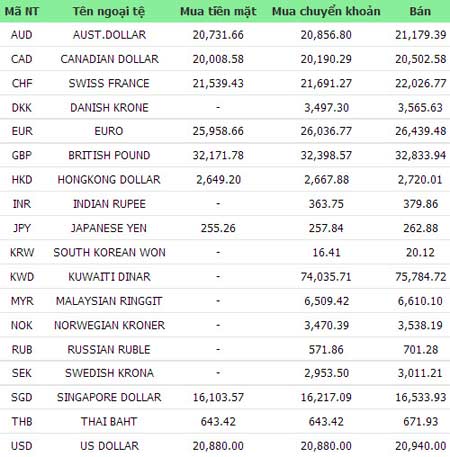This screenshot has height=457, width=450.
Task: Select the HKD currency code
Action: [x=22, y=180]
